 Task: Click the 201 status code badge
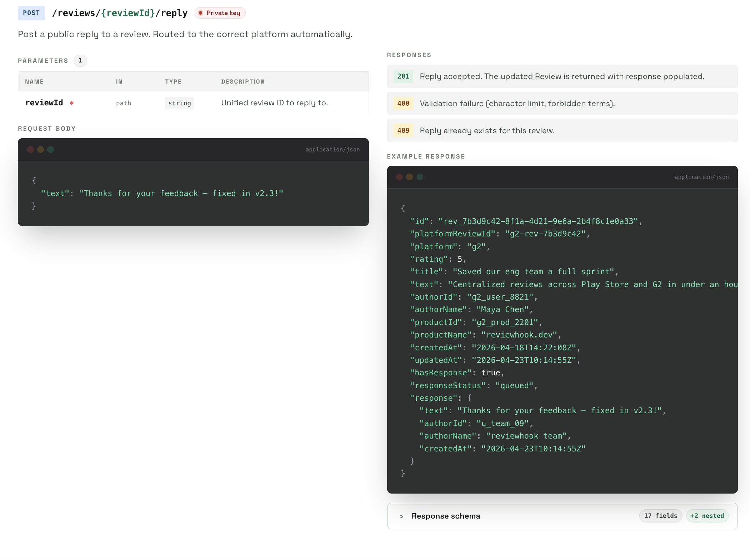pyautogui.click(x=403, y=76)
